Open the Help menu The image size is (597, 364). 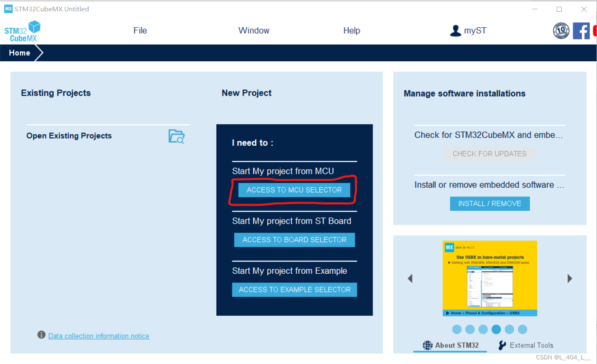[352, 31]
